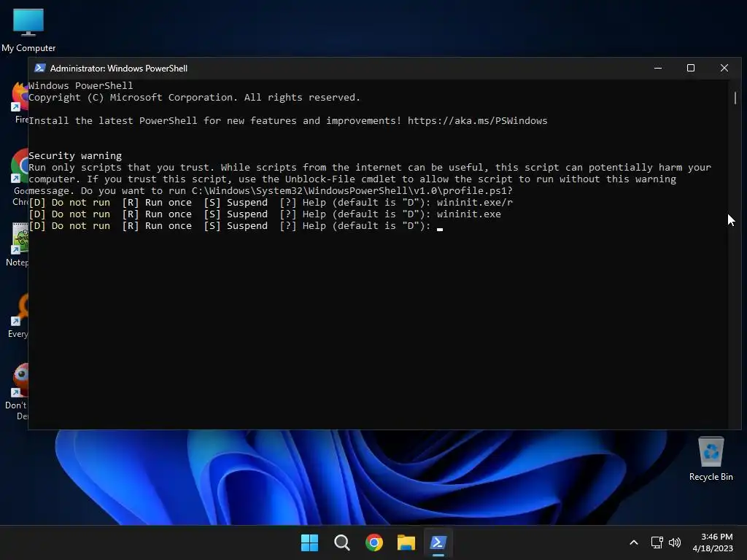Click the PowerShell icon in the title bar
The width and height of the screenshot is (747, 560).
click(40, 68)
